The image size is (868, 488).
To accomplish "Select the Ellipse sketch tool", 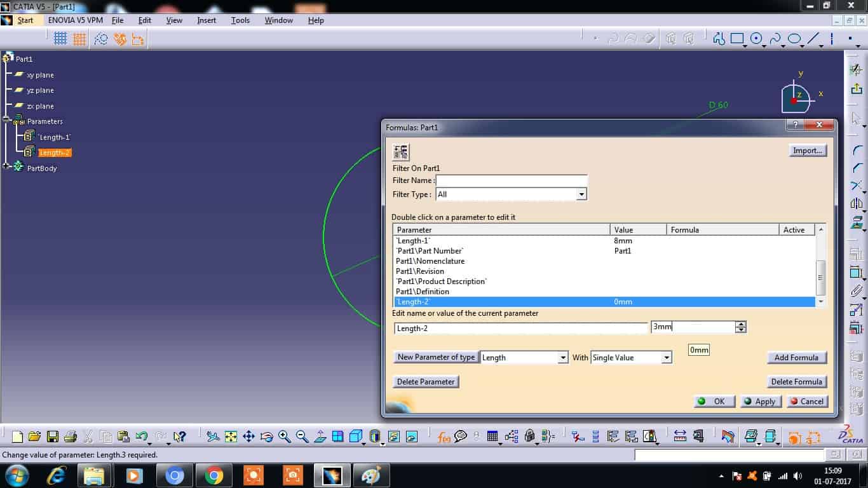I will 794,39.
